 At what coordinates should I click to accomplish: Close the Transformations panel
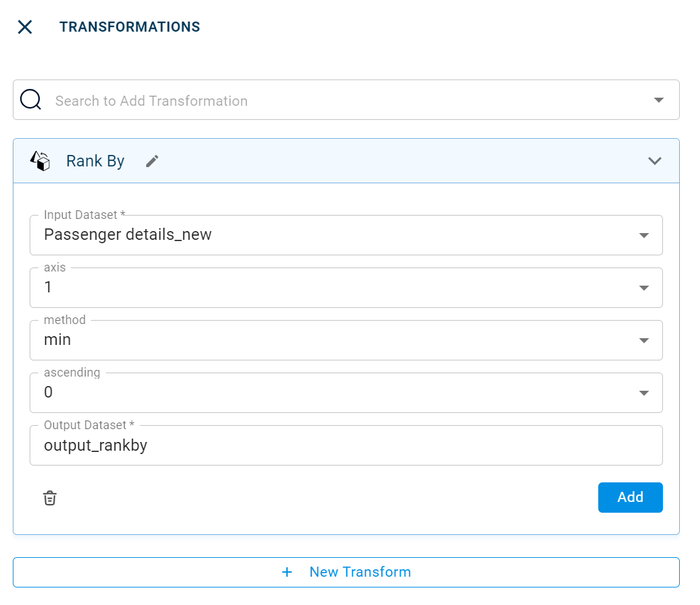coord(25,27)
